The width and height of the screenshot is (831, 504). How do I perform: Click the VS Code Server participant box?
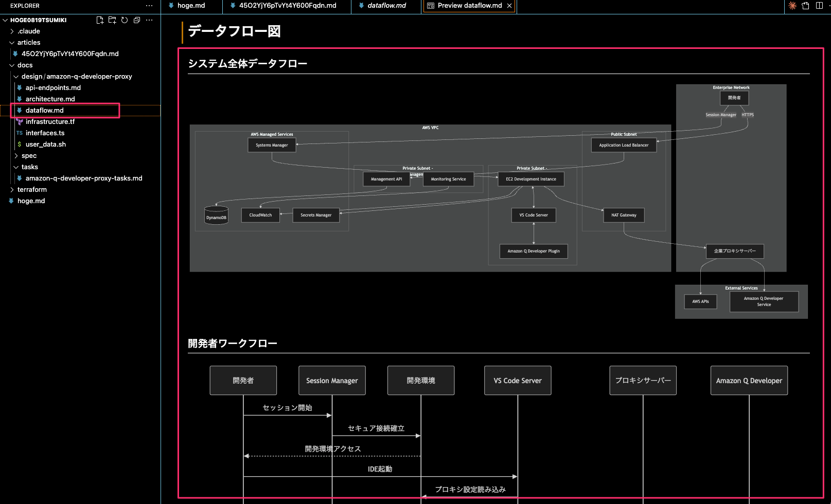518,381
